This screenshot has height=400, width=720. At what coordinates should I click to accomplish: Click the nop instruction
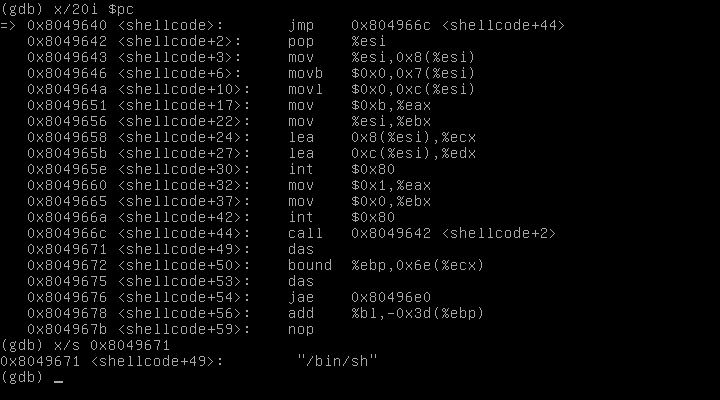[300, 329]
